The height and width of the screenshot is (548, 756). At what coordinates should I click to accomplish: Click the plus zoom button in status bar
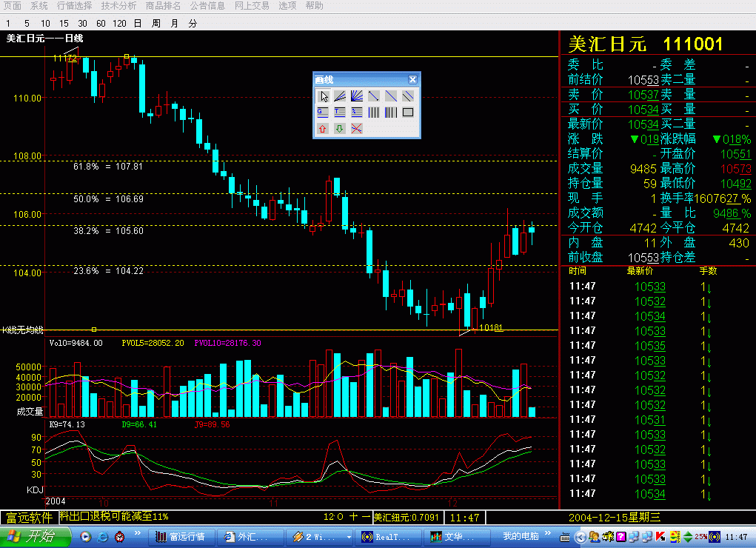(x=353, y=517)
